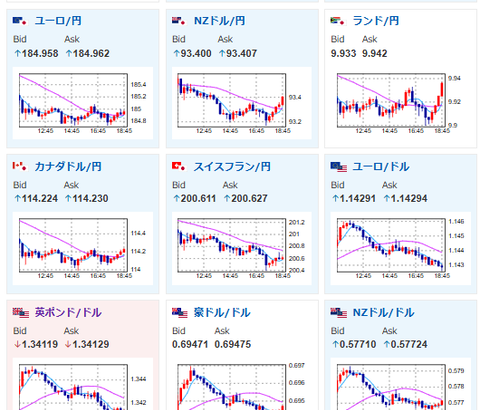Viewport: 480px width, 410px height.
Task: Open the ランド/円 currency pair link
Action: pos(376,21)
